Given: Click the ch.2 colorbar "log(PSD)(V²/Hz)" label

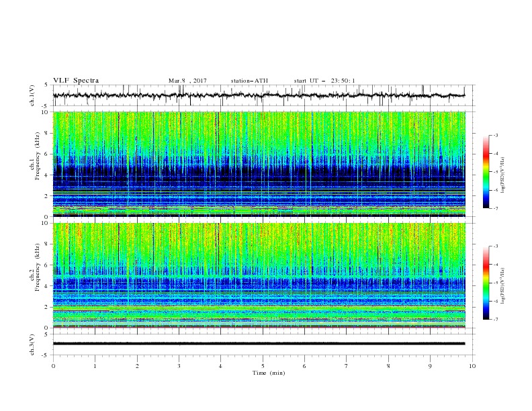Looking at the screenshot, I should click(x=503, y=285).
